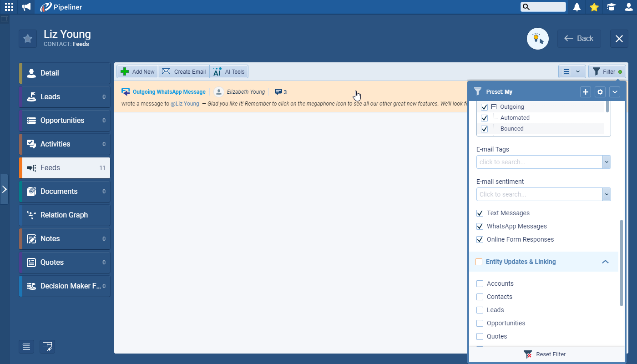
Task: Enable the Accounts checkbox
Action: [480, 283]
